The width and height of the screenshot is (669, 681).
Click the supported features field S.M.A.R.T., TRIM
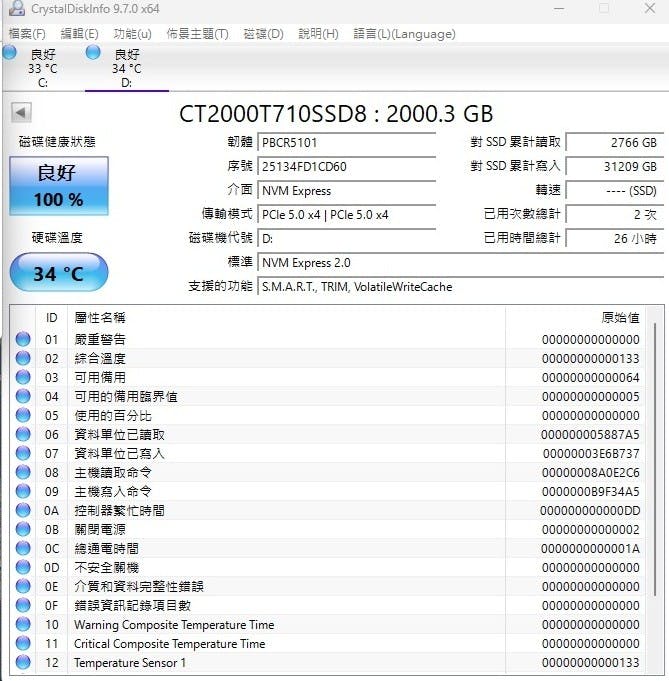[x=460, y=287]
